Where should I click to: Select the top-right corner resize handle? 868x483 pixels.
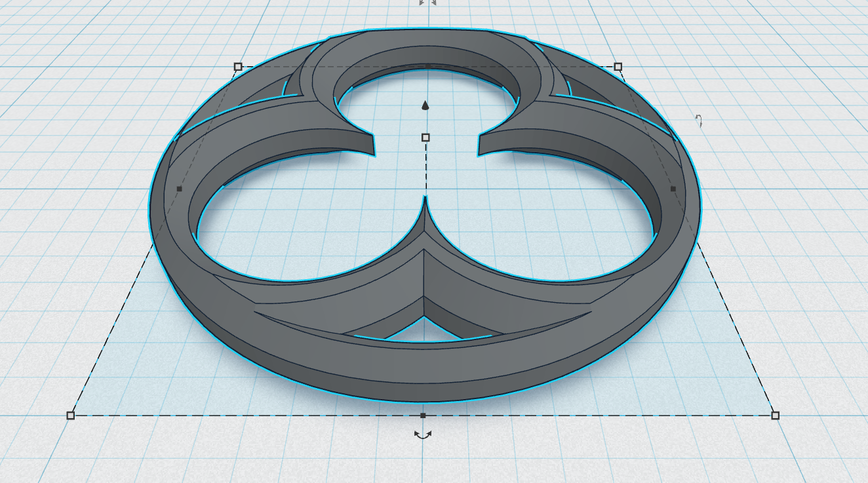pyautogui.click(x=618, y=67)
